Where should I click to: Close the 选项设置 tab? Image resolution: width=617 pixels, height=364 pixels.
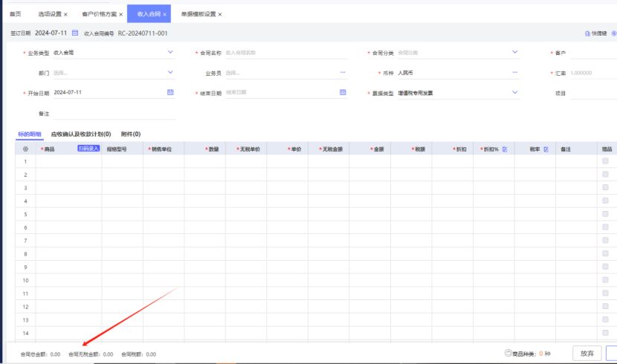point(65,14)
